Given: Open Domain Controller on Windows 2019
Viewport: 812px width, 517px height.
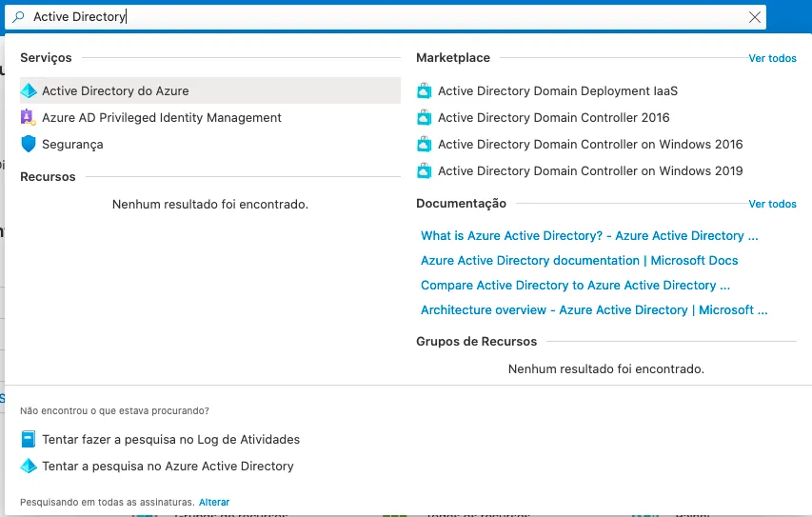Looking at the screenshot, I should (x=590, y=171).
